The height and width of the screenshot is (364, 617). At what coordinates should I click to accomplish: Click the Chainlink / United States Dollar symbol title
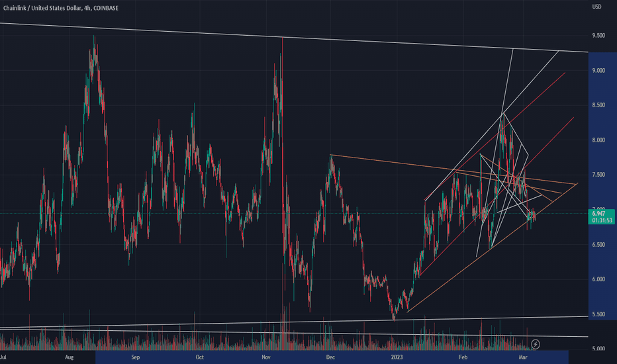[61, 8]
